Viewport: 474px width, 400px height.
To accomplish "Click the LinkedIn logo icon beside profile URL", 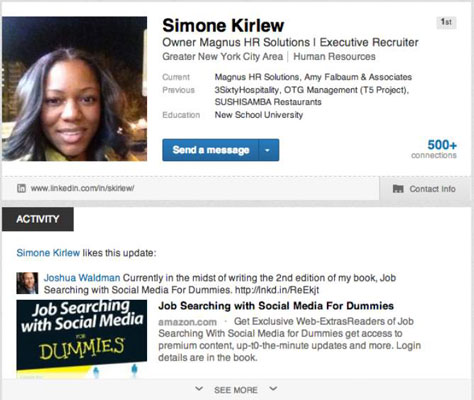I will point(21,188).
